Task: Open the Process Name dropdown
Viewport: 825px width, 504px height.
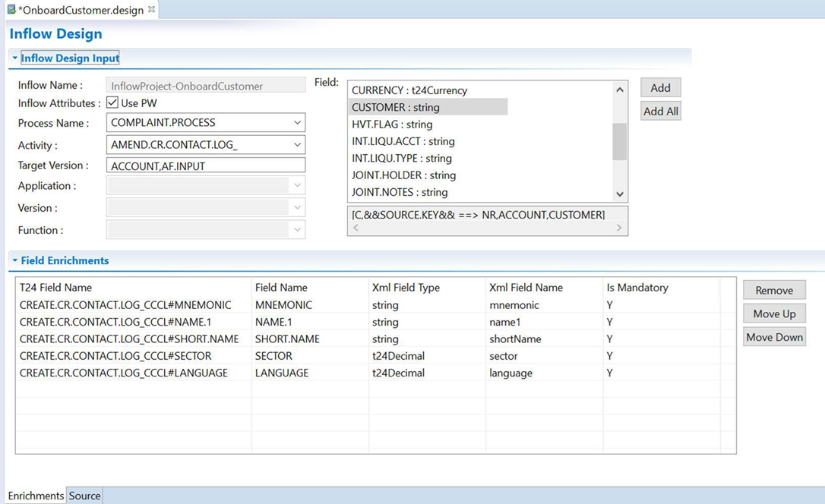Action: 296,123
